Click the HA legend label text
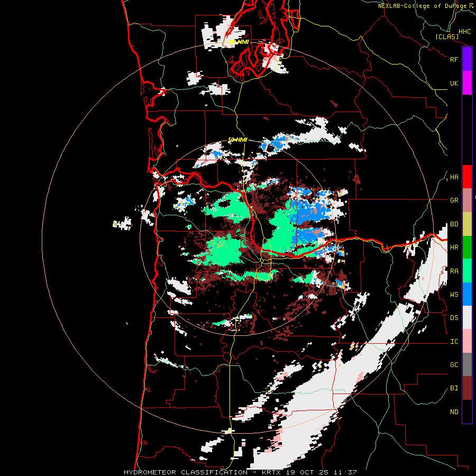The image size is (476, 476). click(x=454, y=177)
